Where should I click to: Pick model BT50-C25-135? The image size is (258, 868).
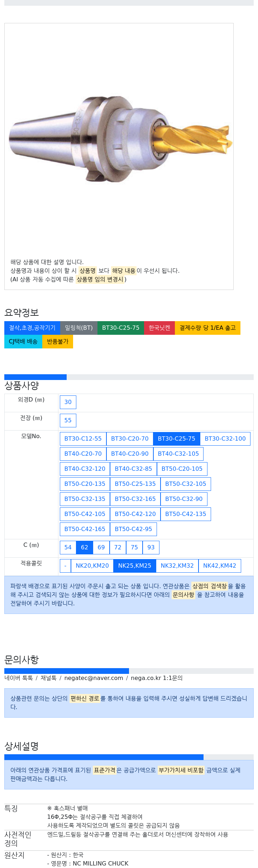coord(135,484)
